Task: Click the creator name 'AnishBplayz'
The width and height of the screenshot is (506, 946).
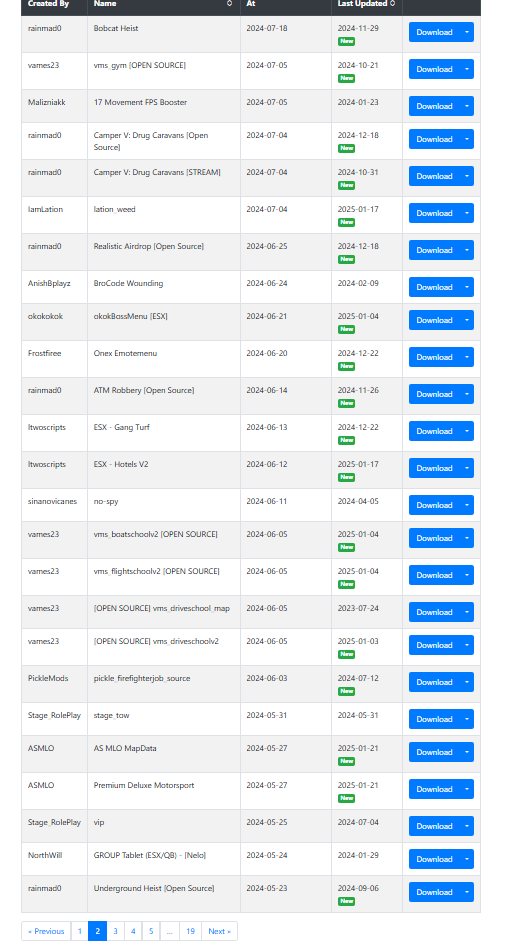Action: [49, 283]
